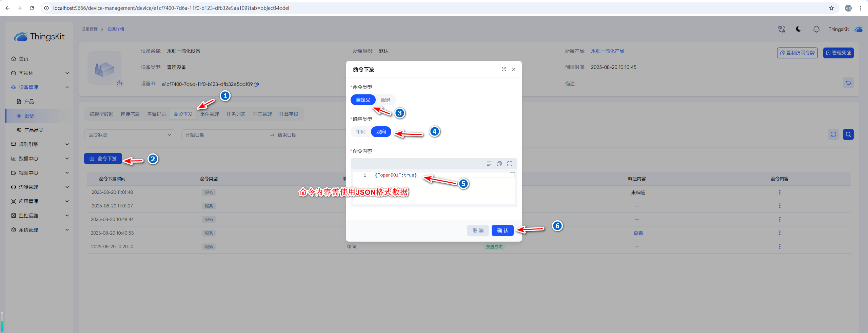Click the 取消 button in dialog

[x=478, y=230]
